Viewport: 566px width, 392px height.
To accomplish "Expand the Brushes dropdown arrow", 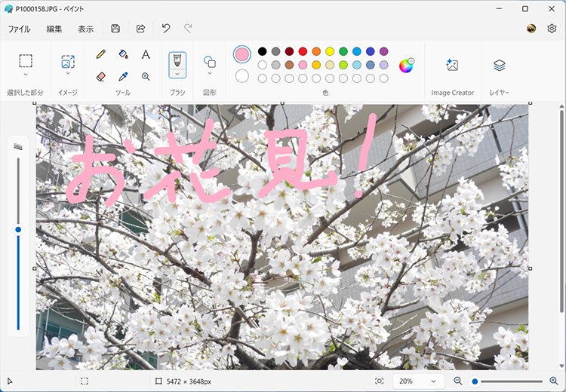I will (177, 75).
